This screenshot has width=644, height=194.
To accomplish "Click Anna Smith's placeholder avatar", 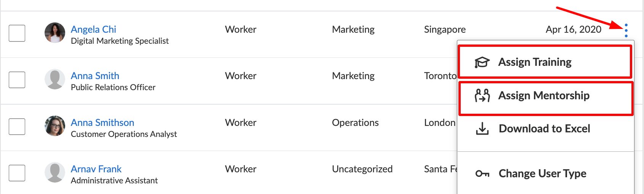I will pyautogui.click(x=55, y=79).
